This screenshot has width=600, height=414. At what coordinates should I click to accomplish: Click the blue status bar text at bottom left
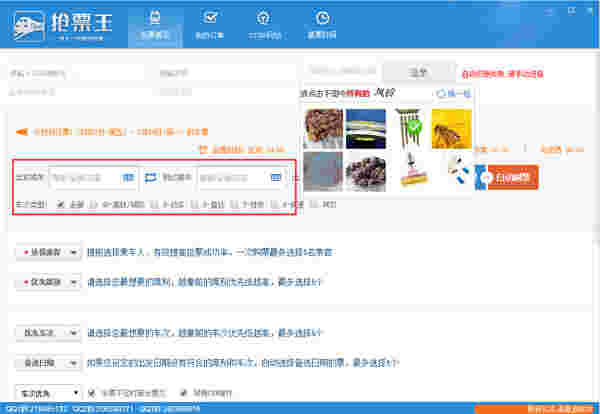tap(103, 409)
